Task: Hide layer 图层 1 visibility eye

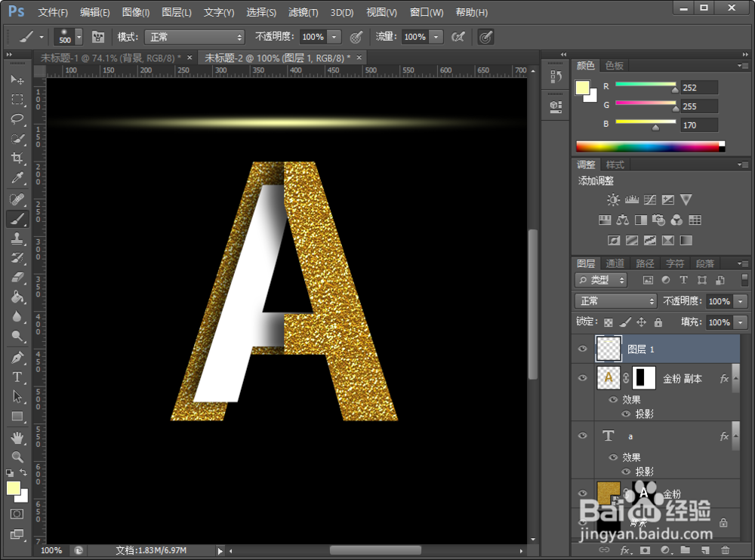Action: point(583,349)
